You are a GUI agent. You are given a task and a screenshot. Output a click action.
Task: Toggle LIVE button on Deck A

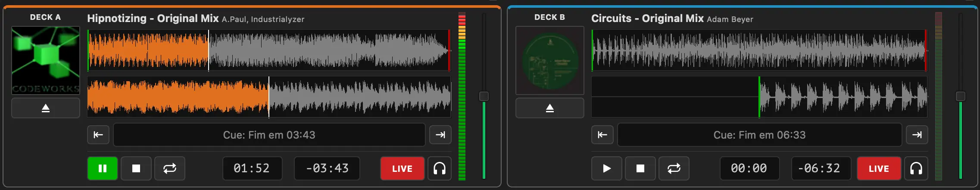[403, 168]
